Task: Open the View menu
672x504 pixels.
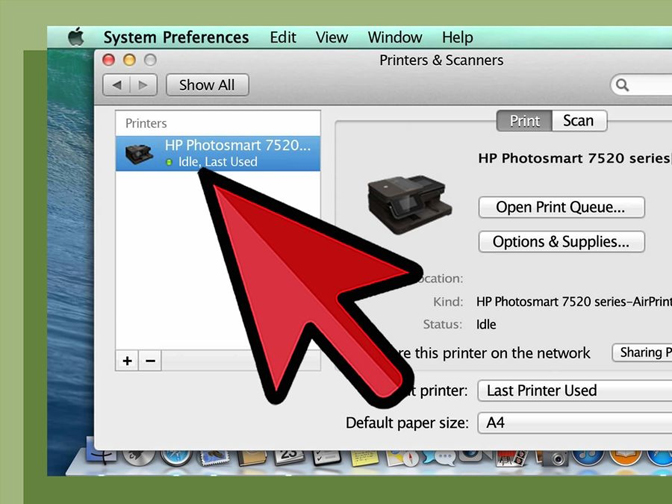Action: click(x=332, y=37)
